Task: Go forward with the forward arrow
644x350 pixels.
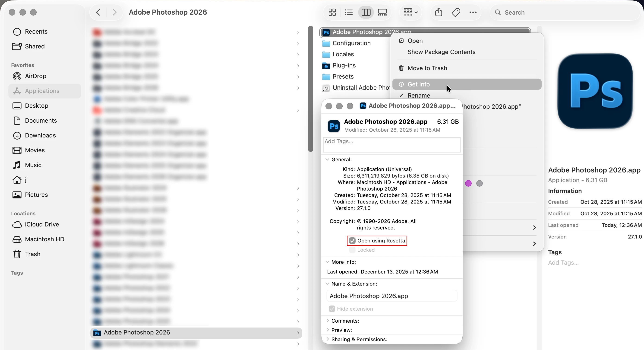Action: click(x=114, y=12)
